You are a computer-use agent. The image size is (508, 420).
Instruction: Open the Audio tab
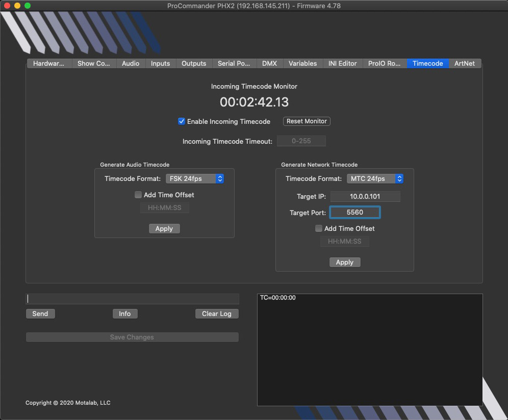[131, 64]
